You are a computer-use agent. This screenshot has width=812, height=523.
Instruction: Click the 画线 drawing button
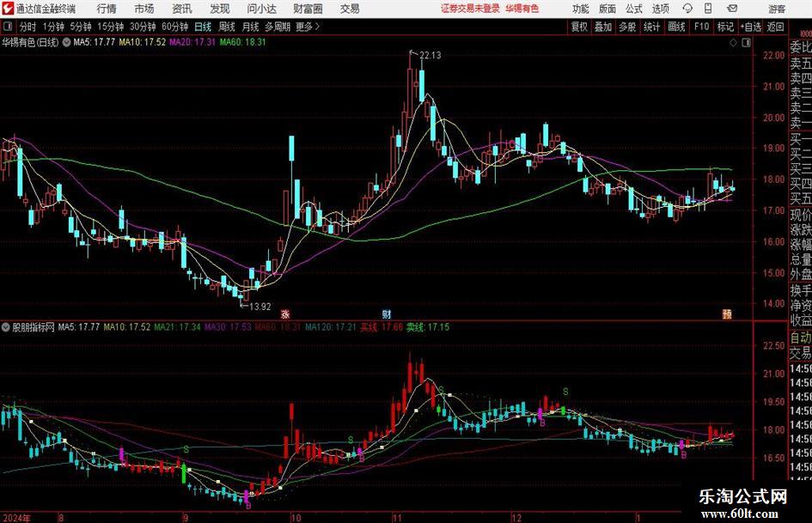click(676, 27)
